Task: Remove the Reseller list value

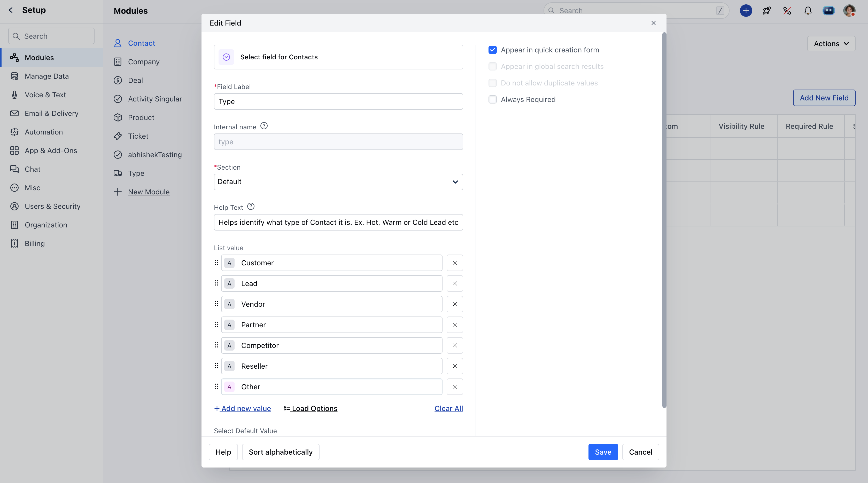Action: click(x=455, y=366)
